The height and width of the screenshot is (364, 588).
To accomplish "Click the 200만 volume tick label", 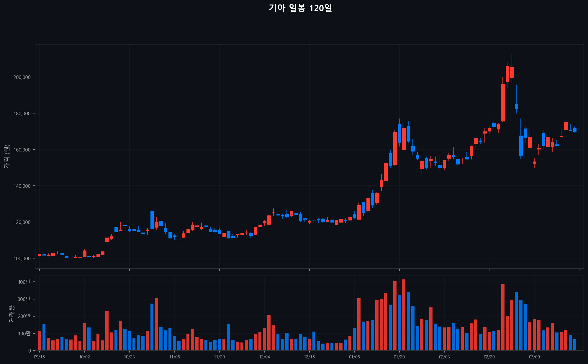I will 24,316.
